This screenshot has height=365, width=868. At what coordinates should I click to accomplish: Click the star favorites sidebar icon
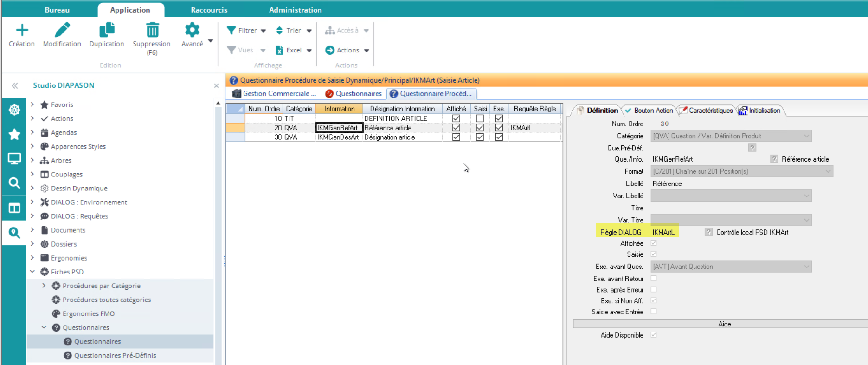tap(14, 135)
